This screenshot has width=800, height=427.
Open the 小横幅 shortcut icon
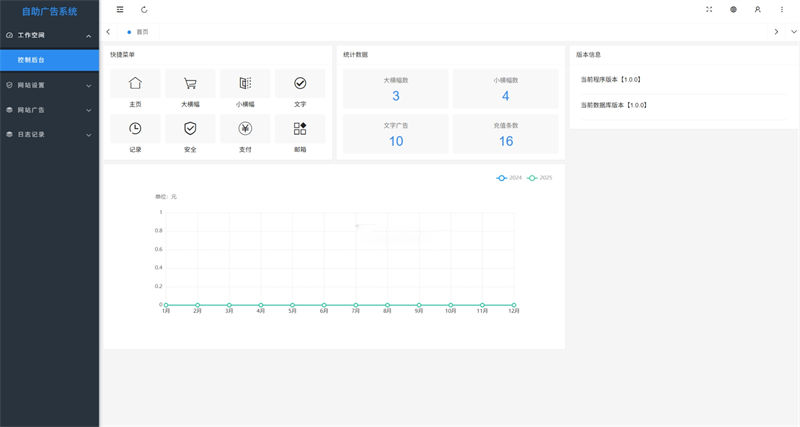click(x=245, y=84)
